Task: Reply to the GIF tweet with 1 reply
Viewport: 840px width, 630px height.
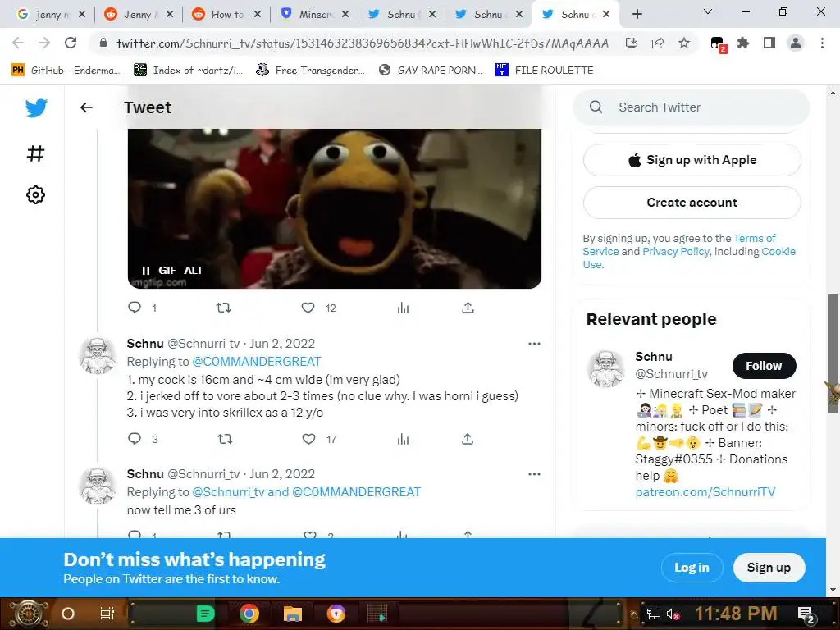Action: click(135, 308)
